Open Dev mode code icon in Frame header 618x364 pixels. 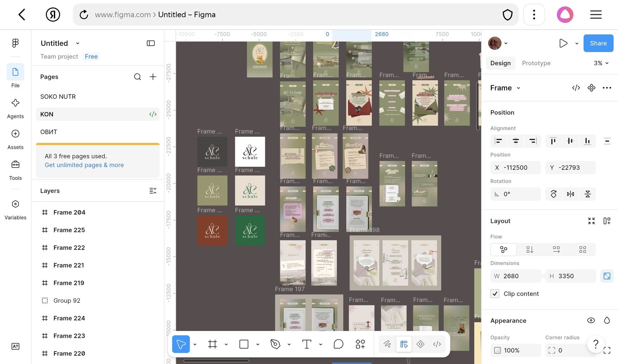576,88
